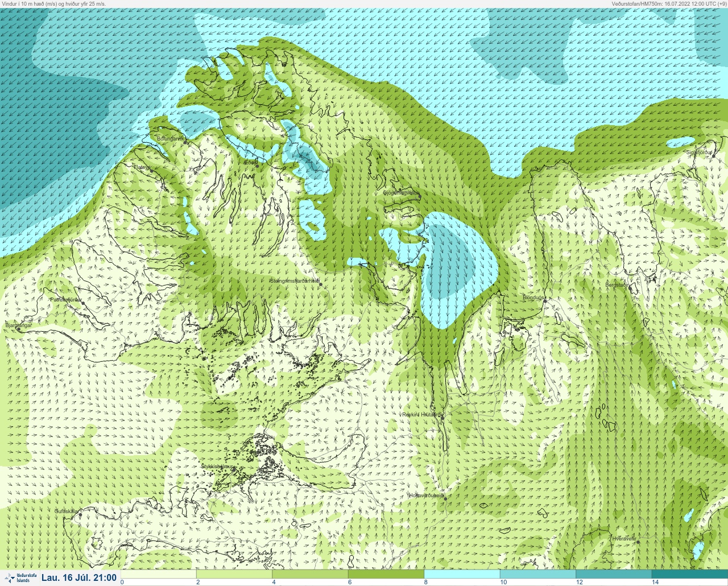Click the Æðey station label
The height and width of the screenshot is (586, 728).
[250, 163]
